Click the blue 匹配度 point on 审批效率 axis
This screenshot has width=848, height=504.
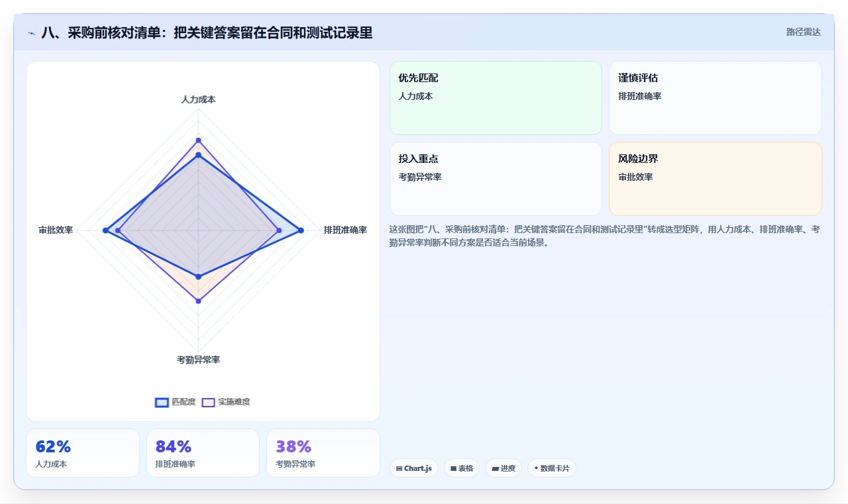point(105,230)
